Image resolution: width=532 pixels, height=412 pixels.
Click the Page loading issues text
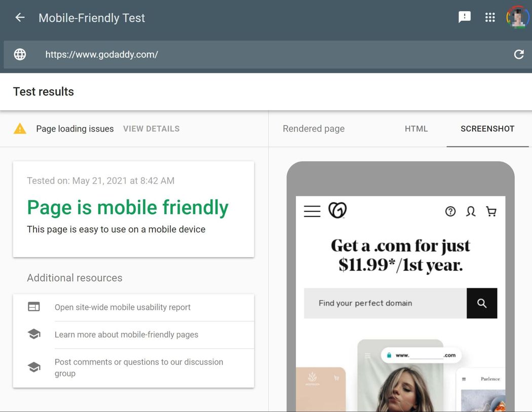click(74, 129)
